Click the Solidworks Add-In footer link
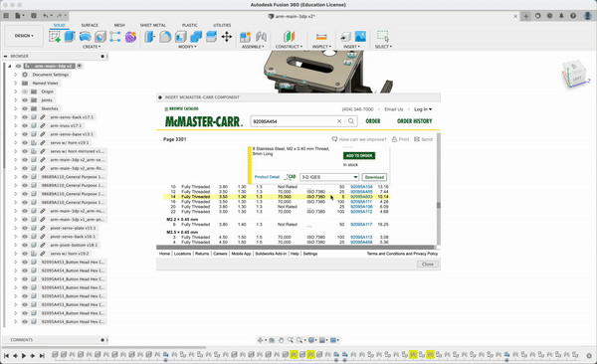The height and width of the screenshot is (364, 597). coord(271,254)
